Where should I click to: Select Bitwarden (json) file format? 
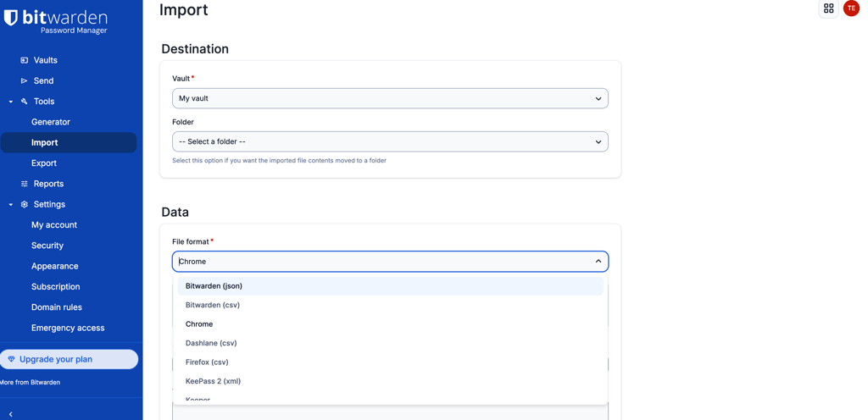click(390, 286)
